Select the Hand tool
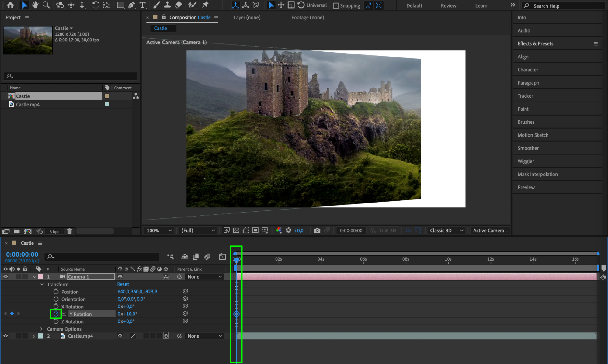Screen dimensions: 608x364 click(x=35, y=5)
